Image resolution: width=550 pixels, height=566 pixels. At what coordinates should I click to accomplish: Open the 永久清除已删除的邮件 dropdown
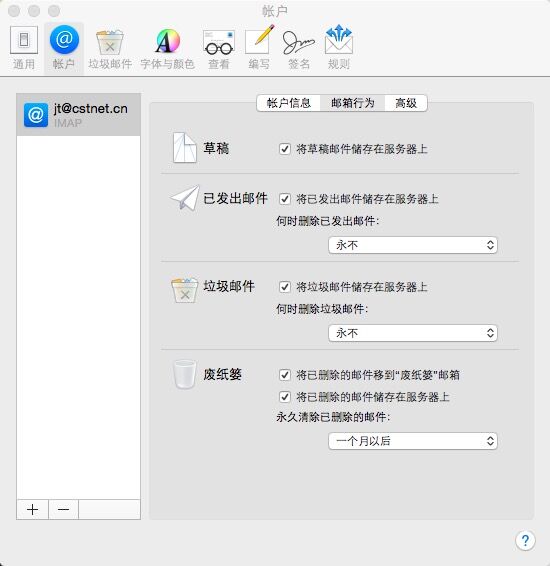point(413,441)
